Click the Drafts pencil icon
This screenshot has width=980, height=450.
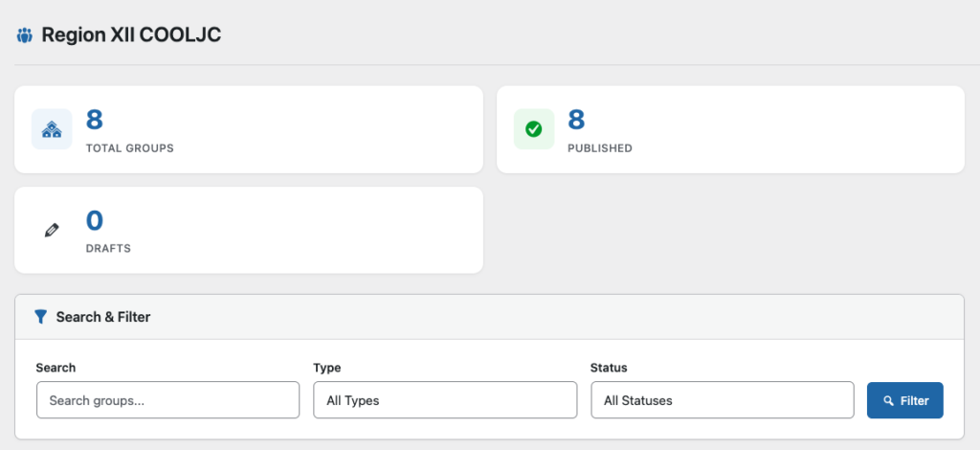pyautogui.click(x=52, y=230)
